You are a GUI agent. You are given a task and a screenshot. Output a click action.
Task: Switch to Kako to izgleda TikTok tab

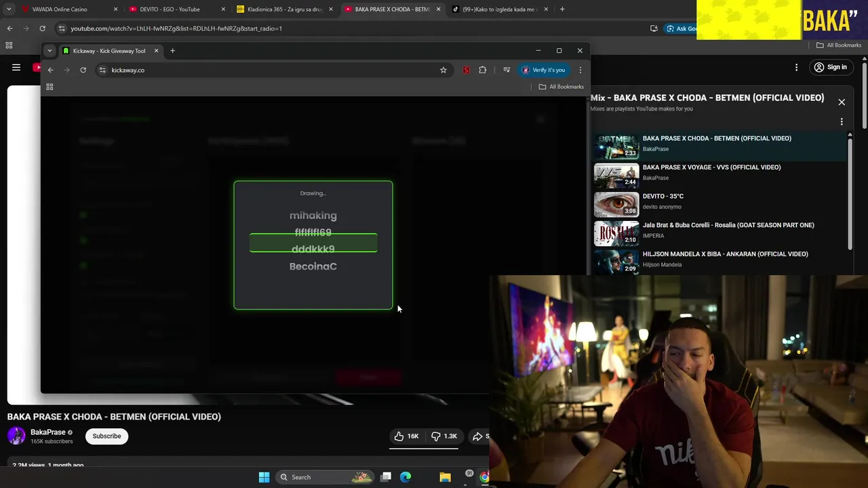click(500, 9)
